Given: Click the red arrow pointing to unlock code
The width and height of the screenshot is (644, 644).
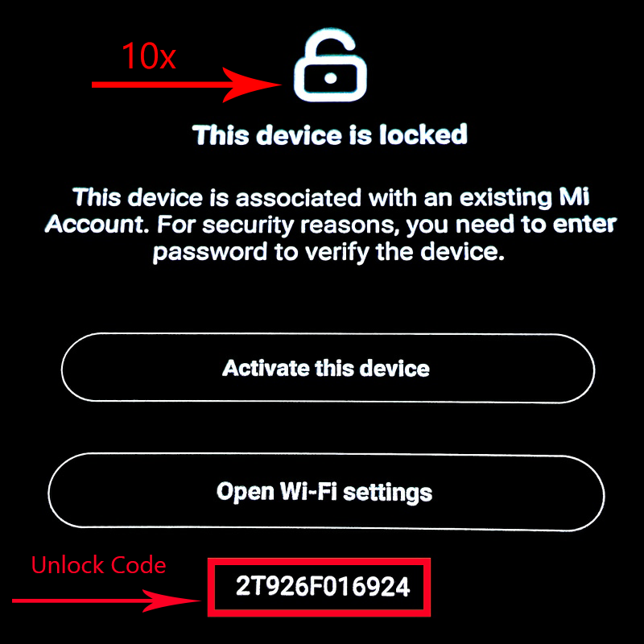Looking at the screenshot, I should tap(107, 601).
